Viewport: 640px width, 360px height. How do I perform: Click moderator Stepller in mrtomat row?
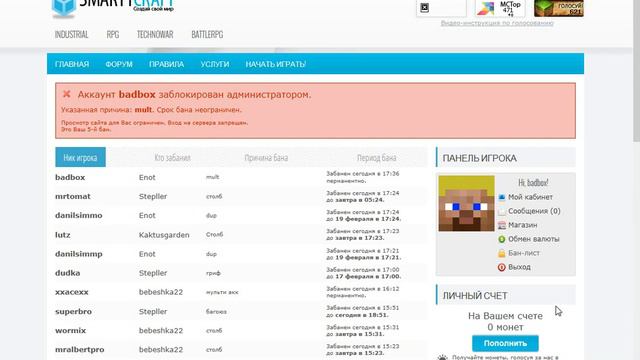(x=153, y=196)
